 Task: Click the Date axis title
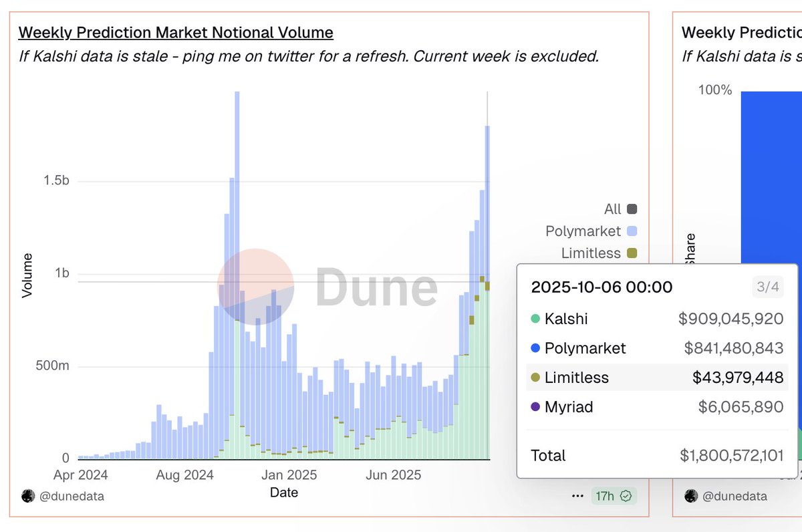click(284, 493)
